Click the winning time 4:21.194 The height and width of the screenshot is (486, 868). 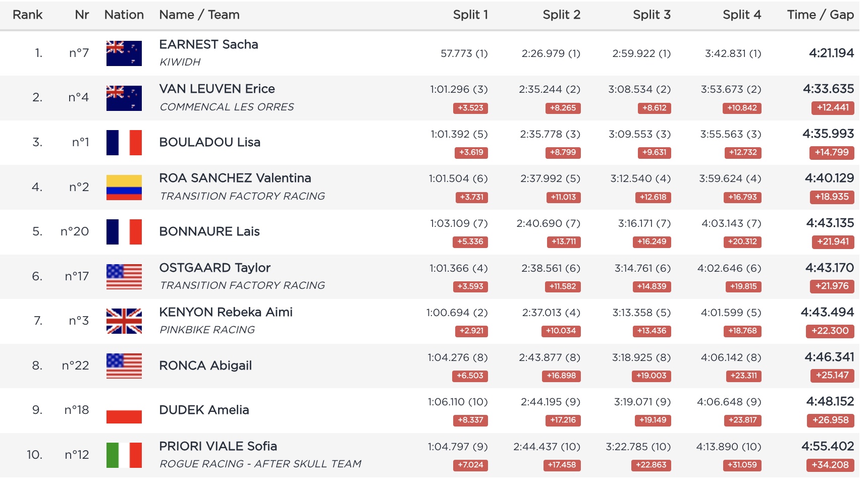coord(831,53)
